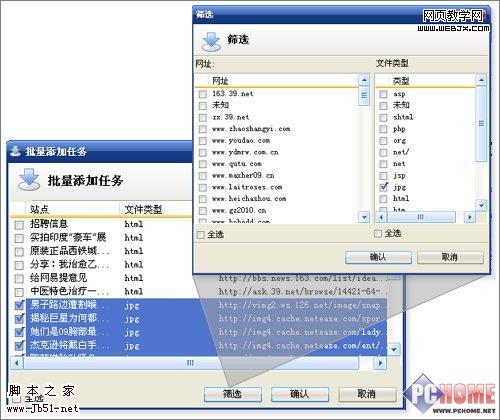Image resolution: width=500 pixels, height=420 pixels.
Task: Click the 网址 list vertical scrollbar thumb
Action: tap(364, 96)
